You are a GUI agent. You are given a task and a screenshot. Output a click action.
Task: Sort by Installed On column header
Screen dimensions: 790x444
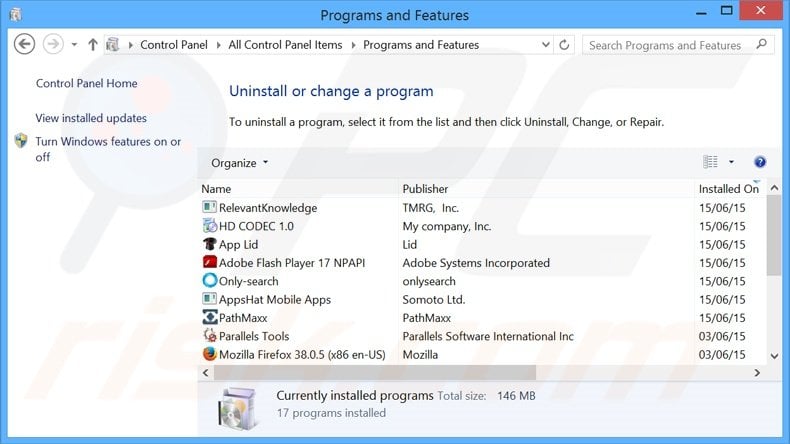730,189
